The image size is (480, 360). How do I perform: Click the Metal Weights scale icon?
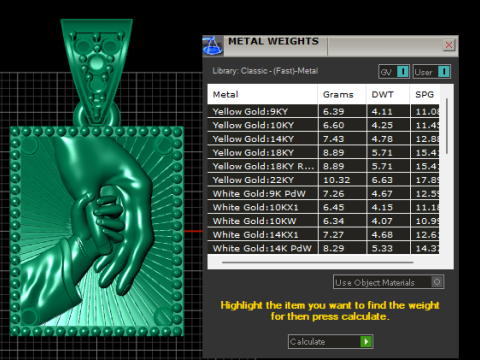tap(213, 46)
